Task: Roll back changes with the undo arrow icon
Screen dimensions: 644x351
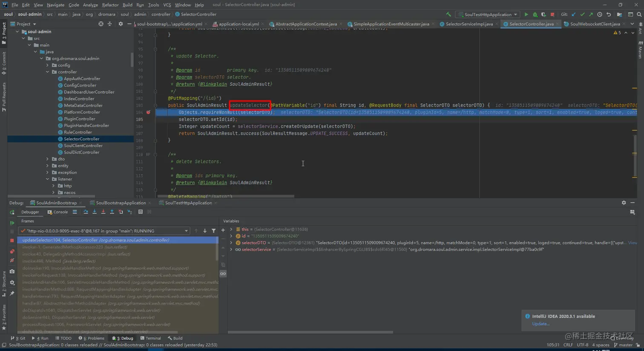Action: tap(609, 14)
